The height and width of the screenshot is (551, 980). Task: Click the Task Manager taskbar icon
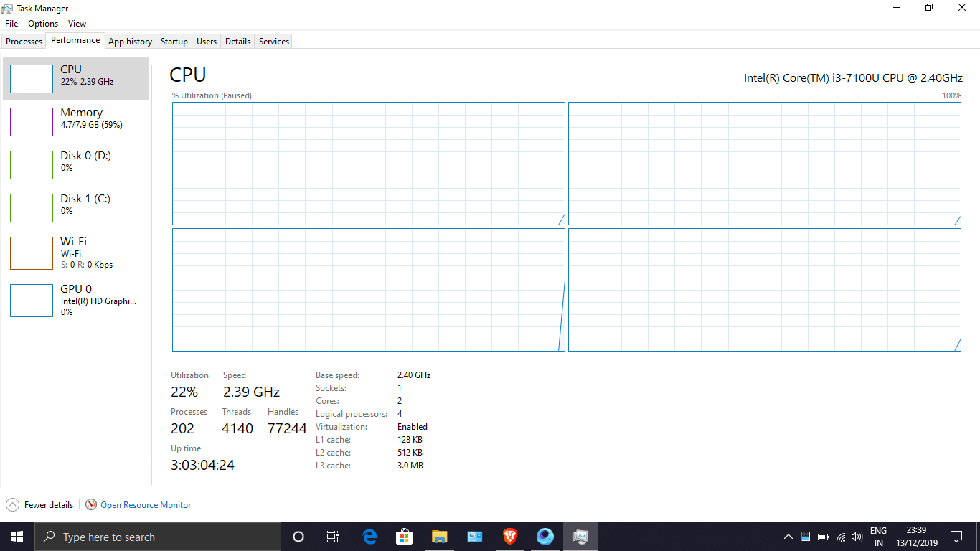point(580,537)
